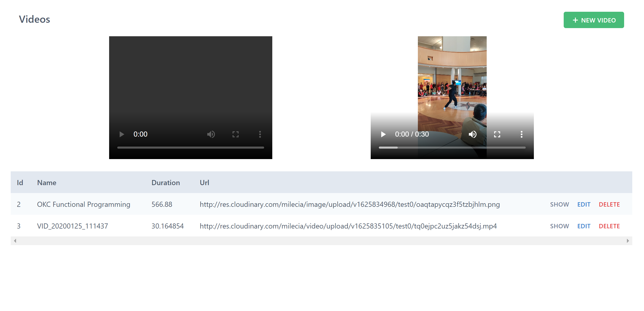Image resolution: width=644 pixels, height=311 pixels.
Task: Click the plus icon on NEW VIDEO button
Action: 575,20
